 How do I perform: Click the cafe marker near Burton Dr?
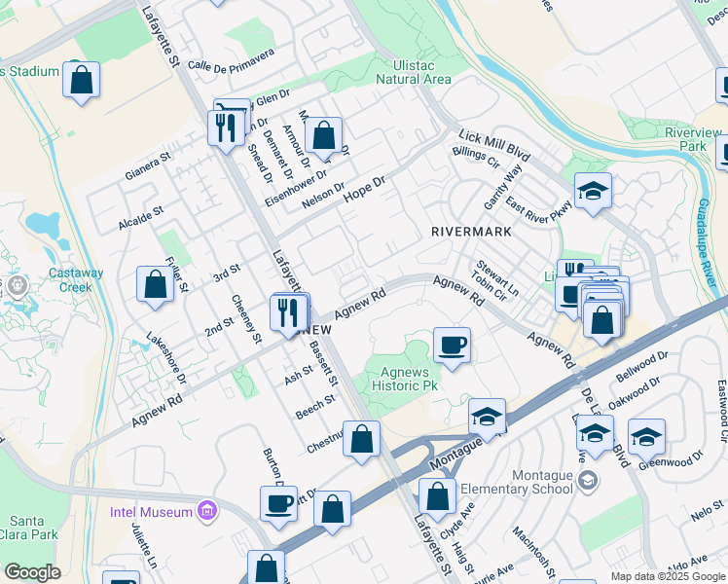click(278, 503)
